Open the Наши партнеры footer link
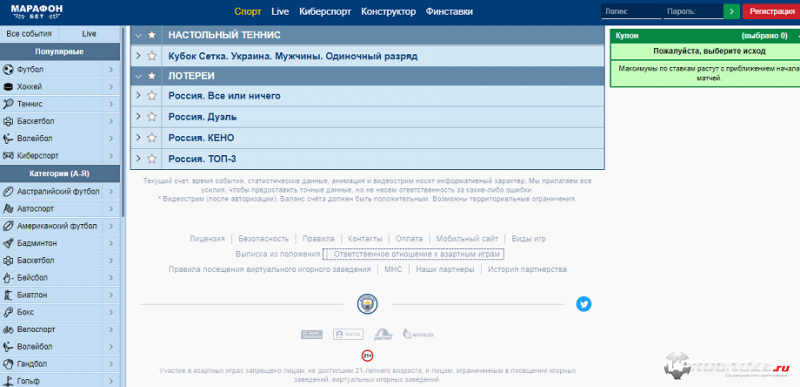800x387 pixels. tap(445, 269)
